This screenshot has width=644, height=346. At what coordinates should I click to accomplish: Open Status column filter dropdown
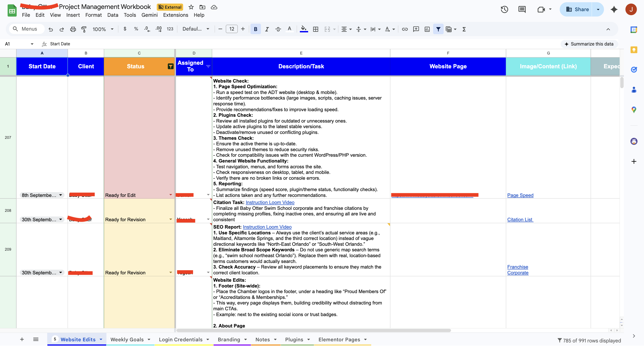(x=170, y=66)
